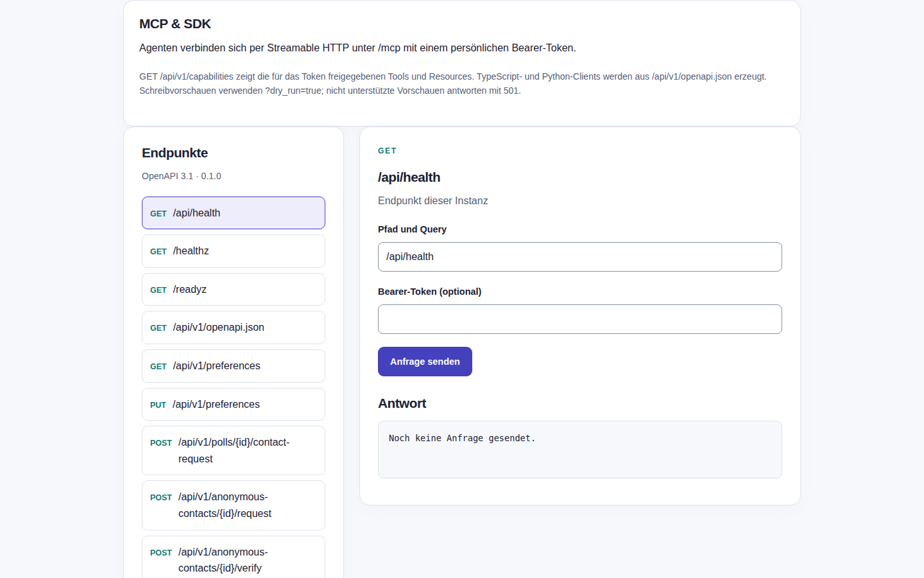This screenshot has height=578, width=924.
Task: Choose the GET /readyz endpoint
Action: 234,290
